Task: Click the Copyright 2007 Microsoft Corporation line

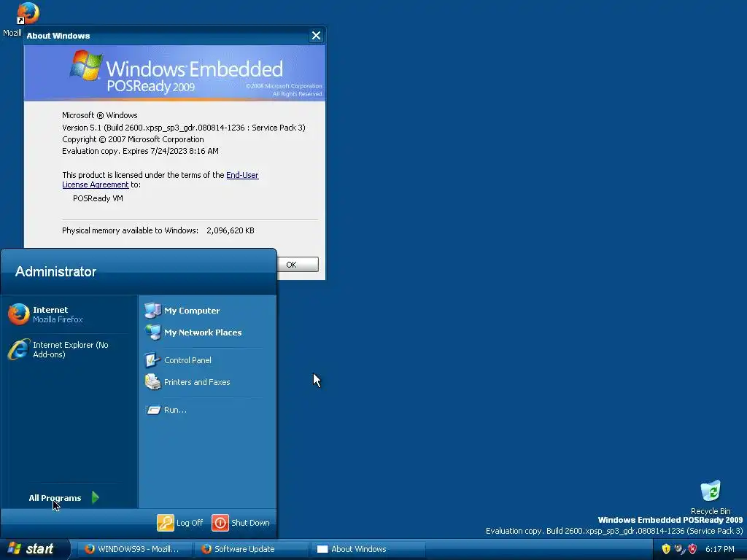Action: pyautogui.click(x=133, y=139)
